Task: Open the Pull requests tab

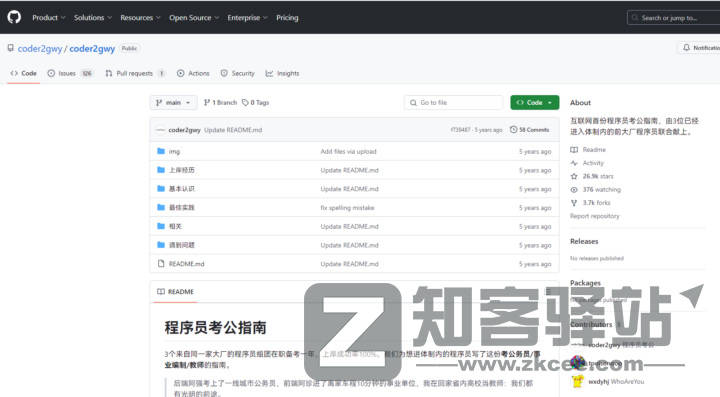Action: pos(135,73)
